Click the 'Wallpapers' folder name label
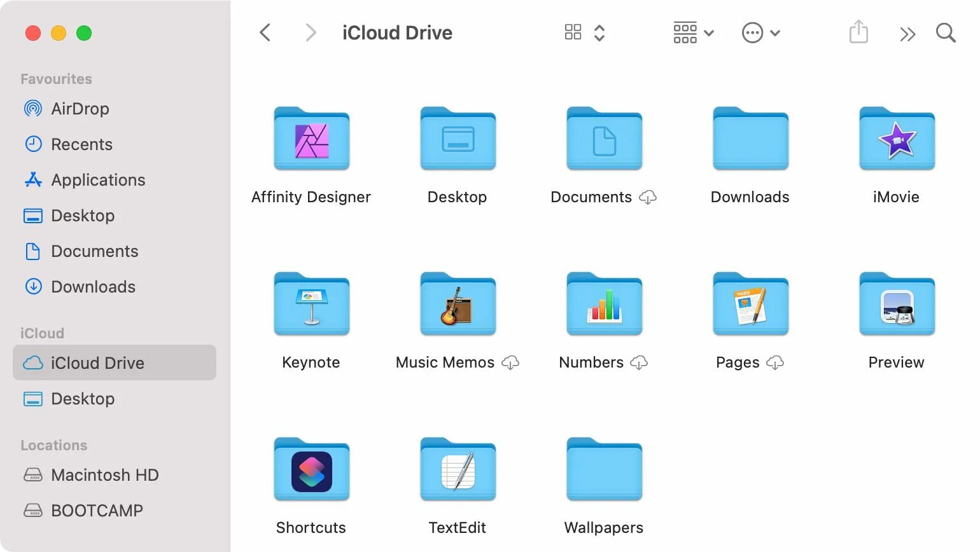The image size is (980, 552). (604, 528)
